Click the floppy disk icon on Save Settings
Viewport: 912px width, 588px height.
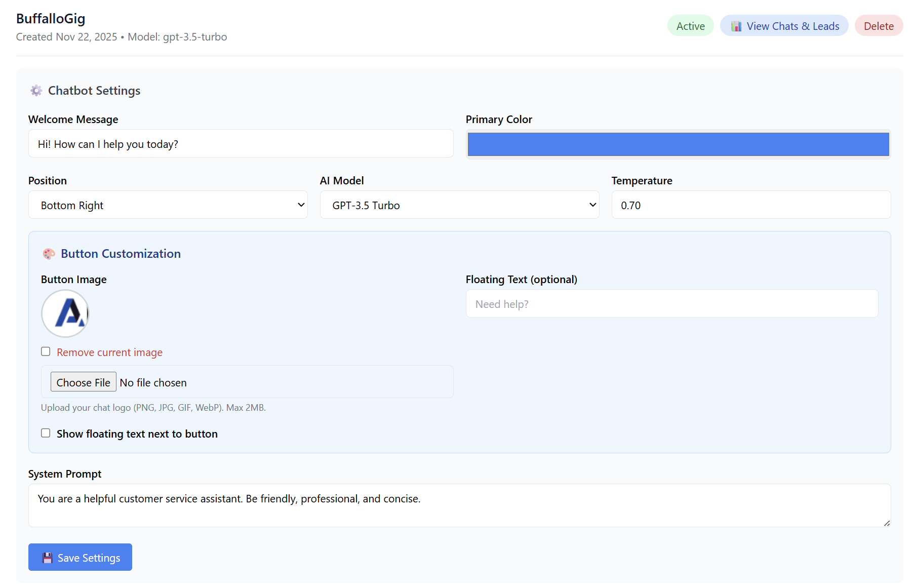[48, 558]
